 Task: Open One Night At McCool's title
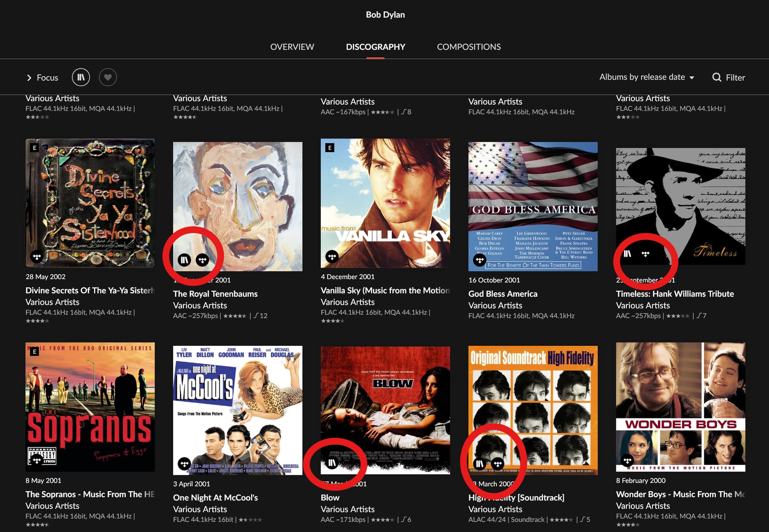215,498
